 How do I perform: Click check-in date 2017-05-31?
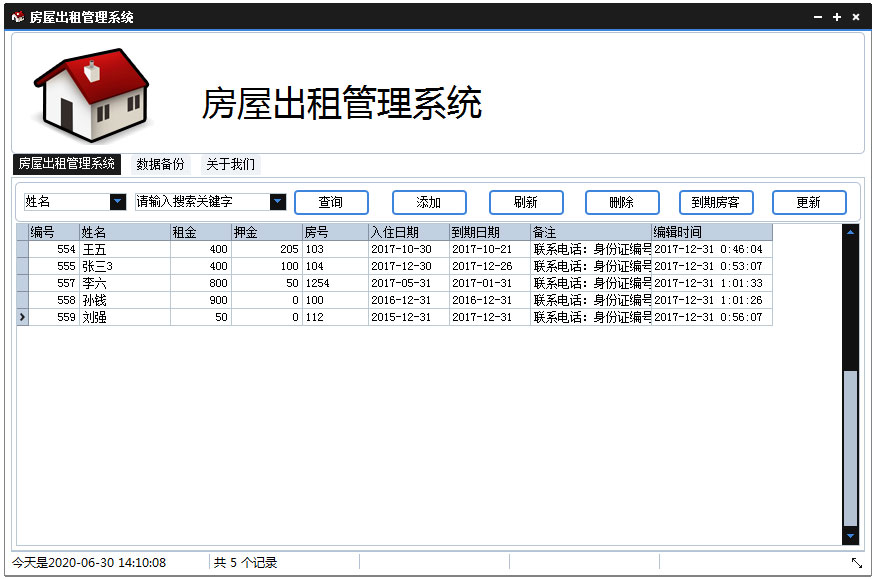409,283
